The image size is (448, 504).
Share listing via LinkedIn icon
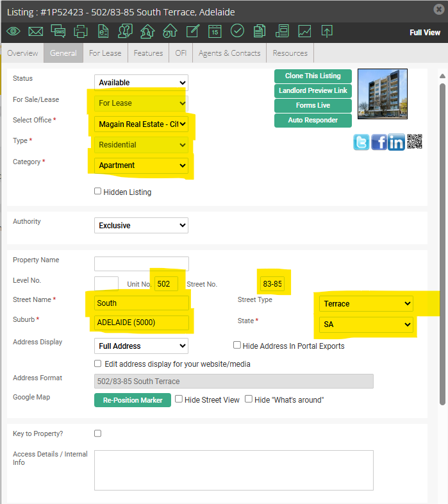pos(396,142)
